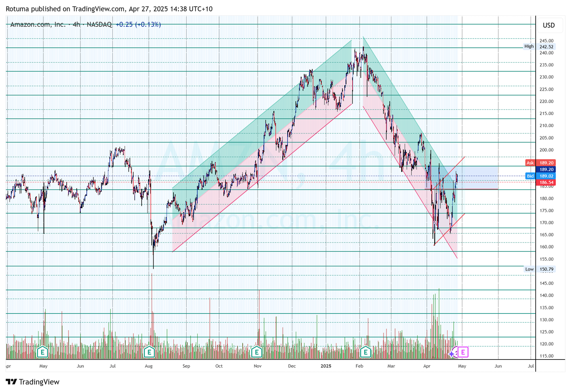Click the TradingView logo at bottom left
571x392 pixels.
coord(32,382)
